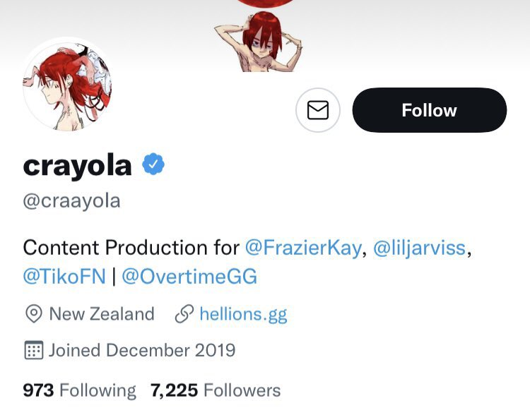Click the crayola display name
This screenshot has height=420, width=530.
click(78, 165)
